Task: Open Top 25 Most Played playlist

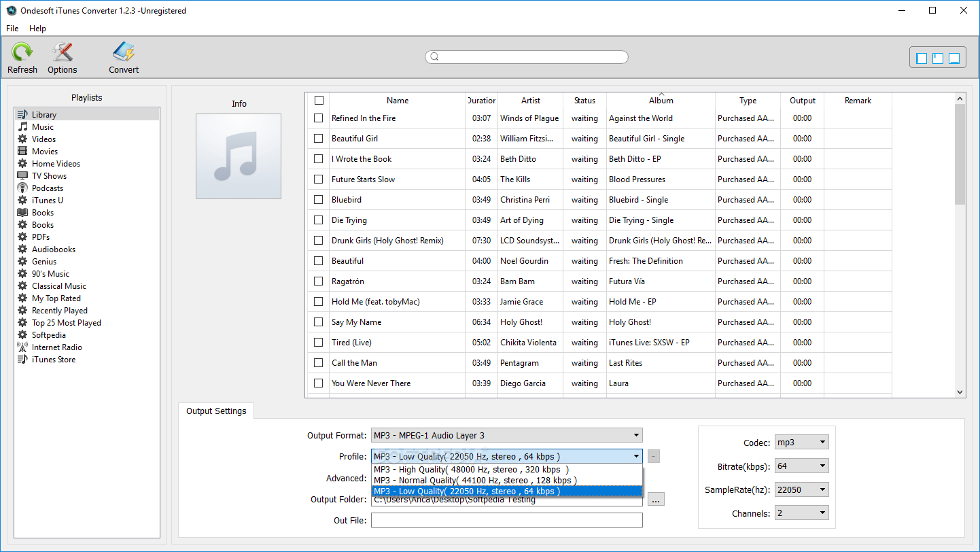Action: coord(87,323)
